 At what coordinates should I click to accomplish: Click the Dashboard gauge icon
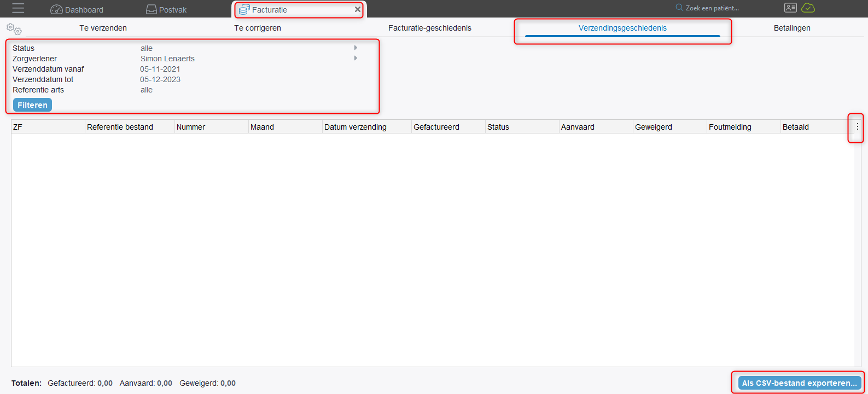56,9
